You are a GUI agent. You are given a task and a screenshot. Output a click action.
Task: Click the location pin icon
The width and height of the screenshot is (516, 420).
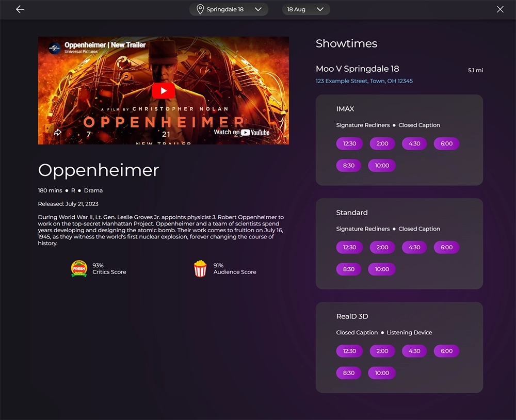pyautogui.click(x=200, y=9)
